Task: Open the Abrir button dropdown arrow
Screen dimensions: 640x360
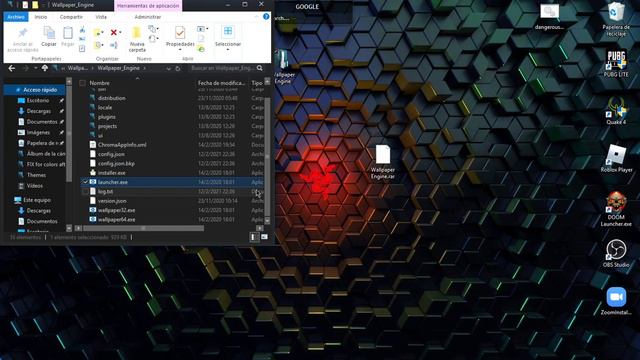Action: point(207,29)
